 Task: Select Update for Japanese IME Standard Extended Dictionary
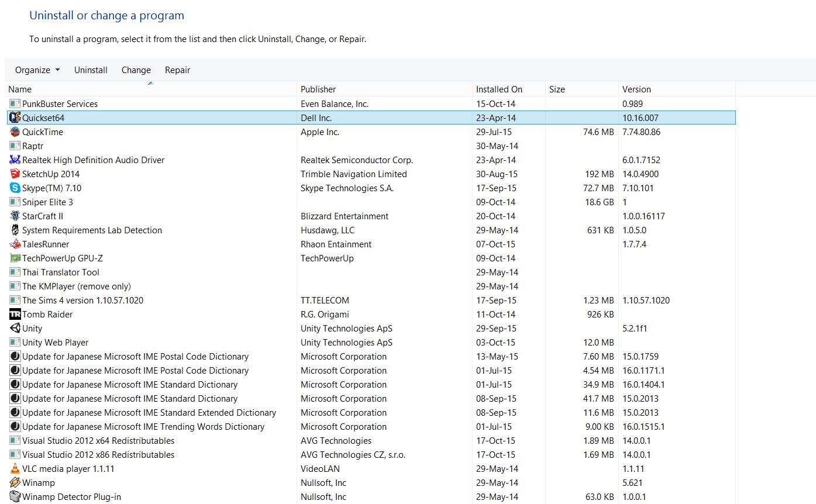(x=149, y=412)
